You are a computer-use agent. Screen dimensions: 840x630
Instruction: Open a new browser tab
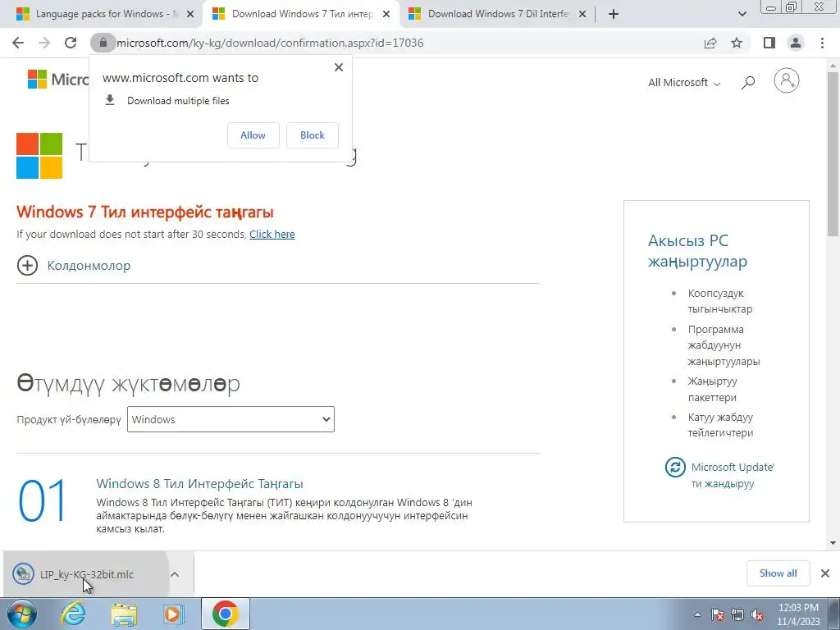tap(614, 15)
